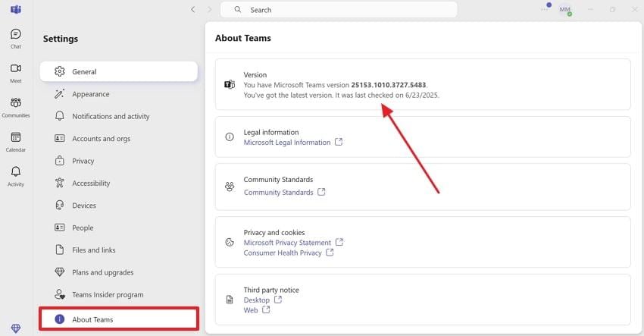Screen dimensions: 644x336
Task: Open the MM profile avatar
Action: tap(565, 9)
